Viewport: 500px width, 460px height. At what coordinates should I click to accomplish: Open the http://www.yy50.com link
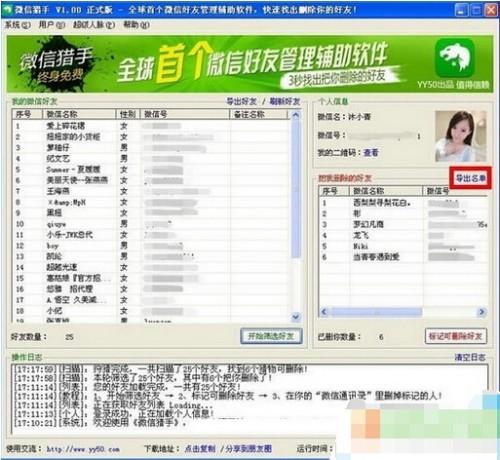[83, 449]
